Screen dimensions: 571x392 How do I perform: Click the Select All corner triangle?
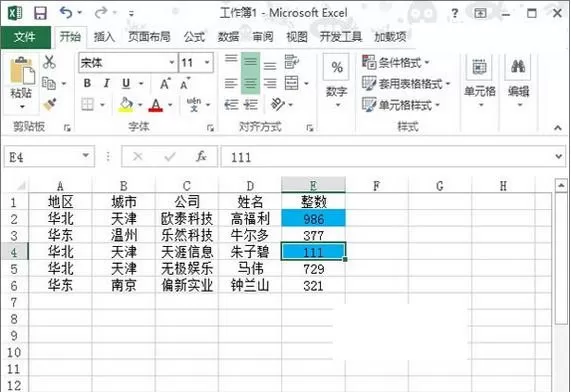click(21, 185)
